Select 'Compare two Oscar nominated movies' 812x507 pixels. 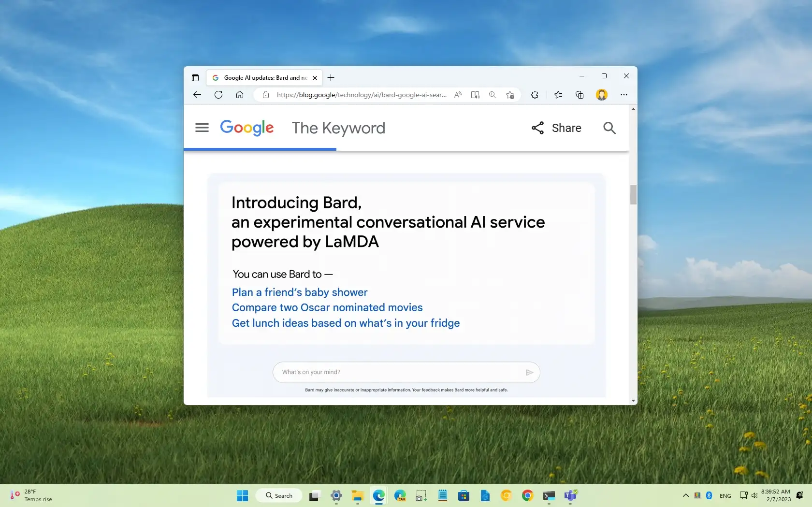tap(327, 308)
